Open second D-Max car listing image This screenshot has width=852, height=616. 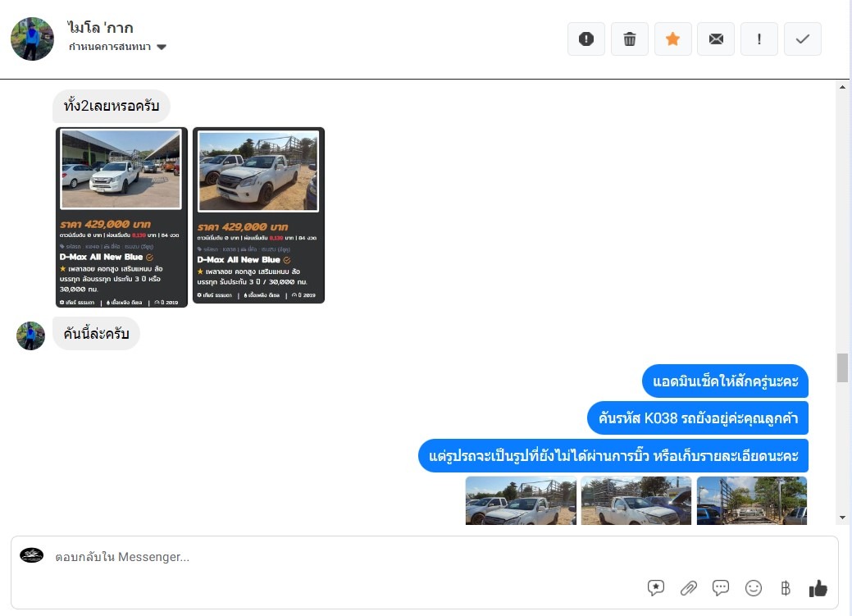pyautogui.click(x=258, y=215)
